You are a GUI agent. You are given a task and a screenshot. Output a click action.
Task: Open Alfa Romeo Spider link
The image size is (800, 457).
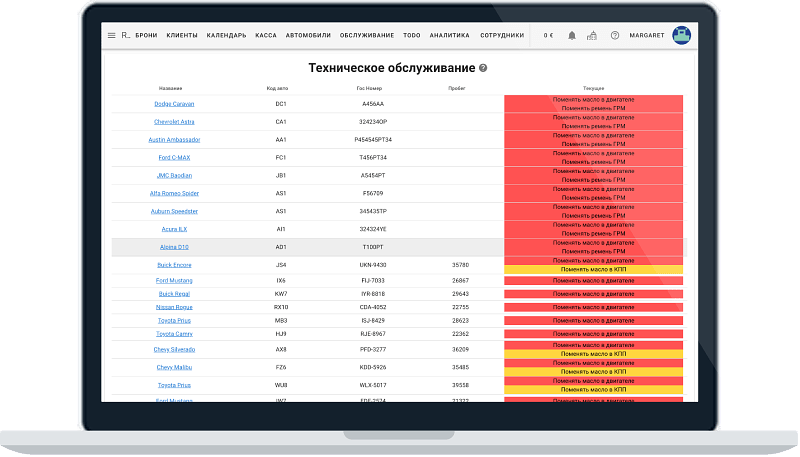tap(174, 193)
